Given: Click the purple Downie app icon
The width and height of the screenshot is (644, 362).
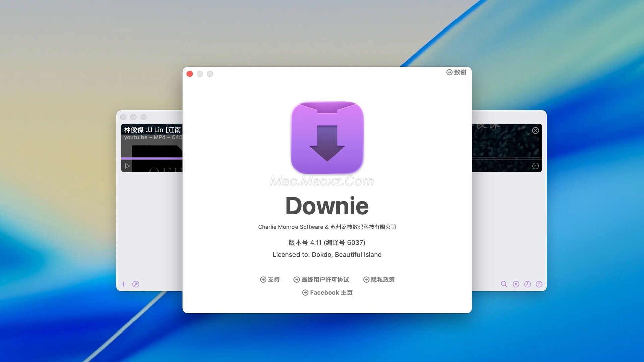Looking at the screenshot, I should click(327, 137).
